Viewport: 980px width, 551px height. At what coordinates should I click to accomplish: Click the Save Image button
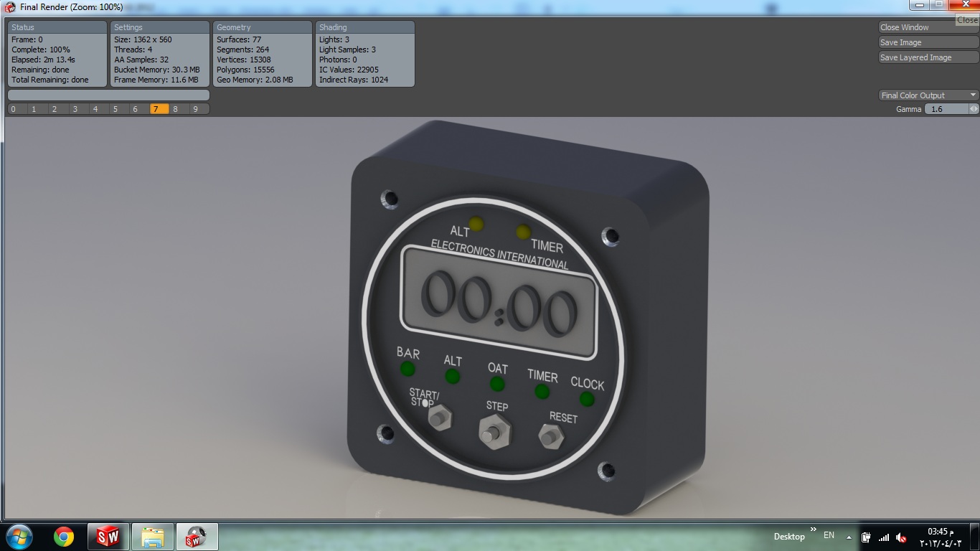(928, 42)
